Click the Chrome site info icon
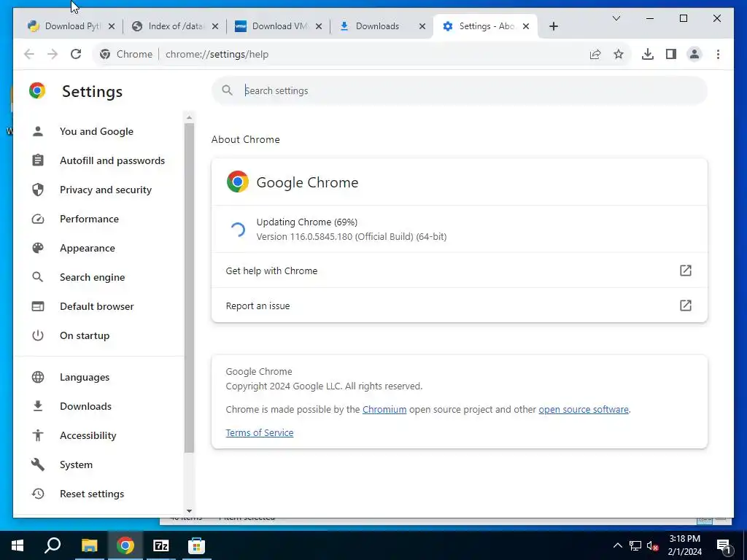The width and height of the screenshot is (747, 560). point(105,54)
